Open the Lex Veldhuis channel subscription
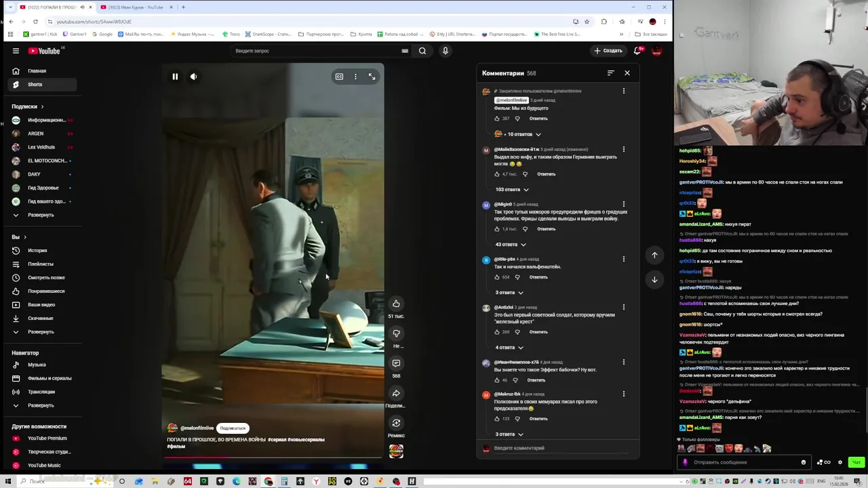 41,147
